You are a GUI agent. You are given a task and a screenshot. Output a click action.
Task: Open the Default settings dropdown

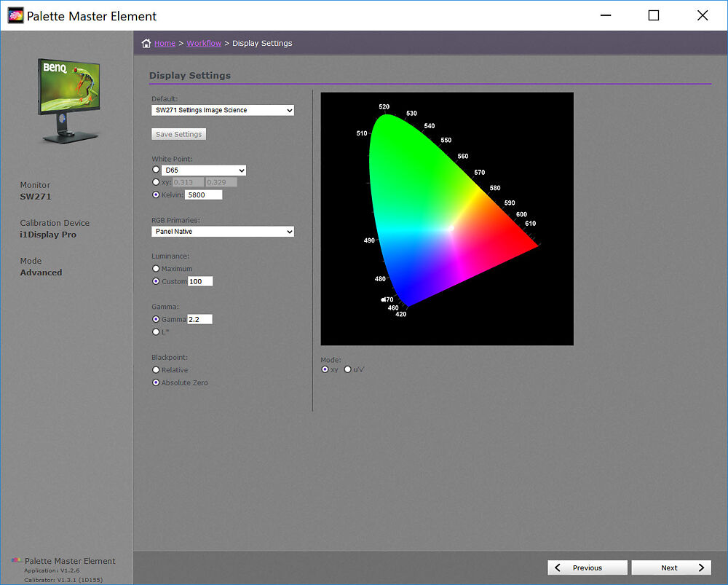click(223, 110)
